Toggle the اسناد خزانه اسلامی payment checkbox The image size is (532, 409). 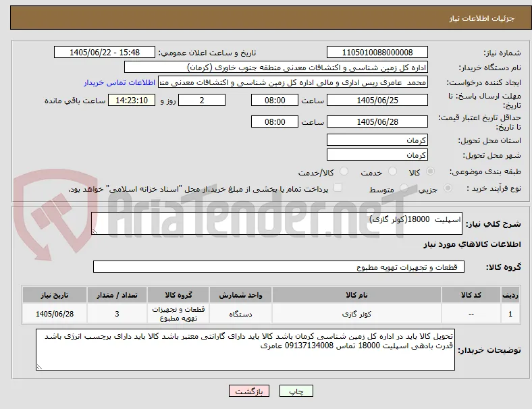pos(338,188)
